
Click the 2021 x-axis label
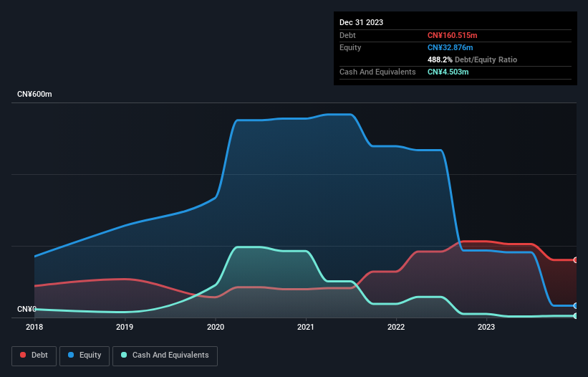tap(306, 327)
